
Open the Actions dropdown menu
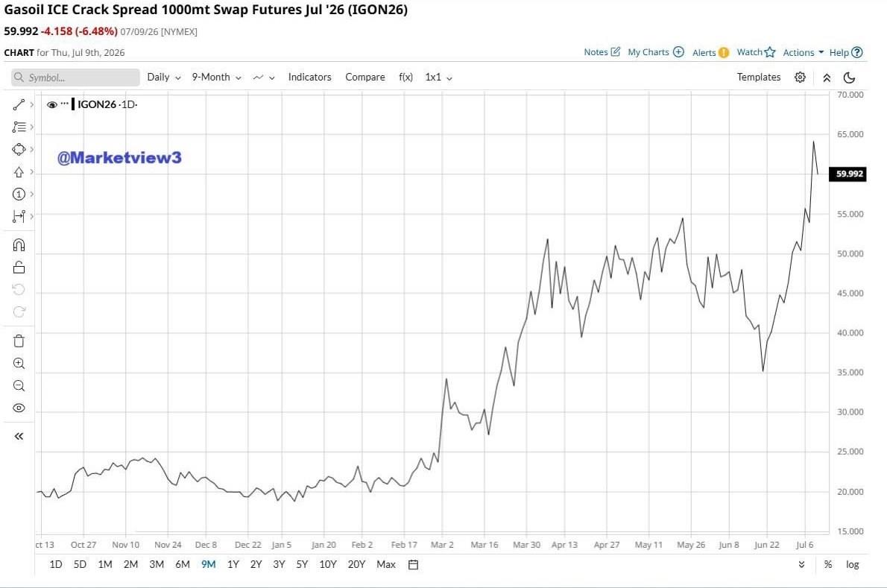tap(804, 53)
